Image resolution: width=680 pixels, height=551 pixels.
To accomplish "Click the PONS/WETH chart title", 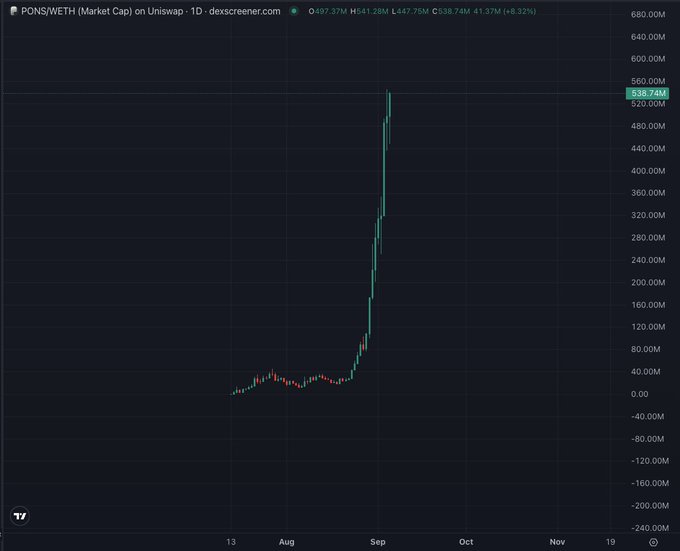I will (150, 11).
